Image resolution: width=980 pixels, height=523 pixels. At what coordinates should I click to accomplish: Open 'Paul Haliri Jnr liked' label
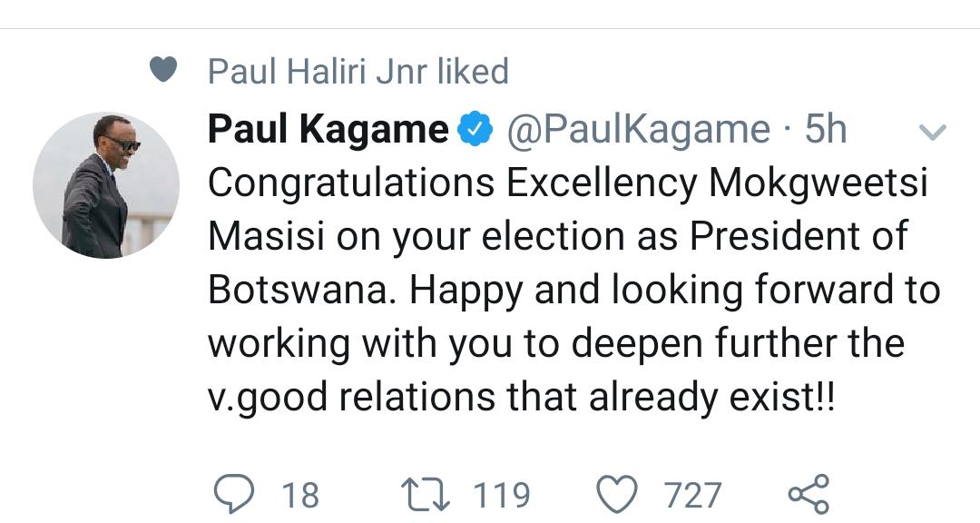(x=358, y=71)
